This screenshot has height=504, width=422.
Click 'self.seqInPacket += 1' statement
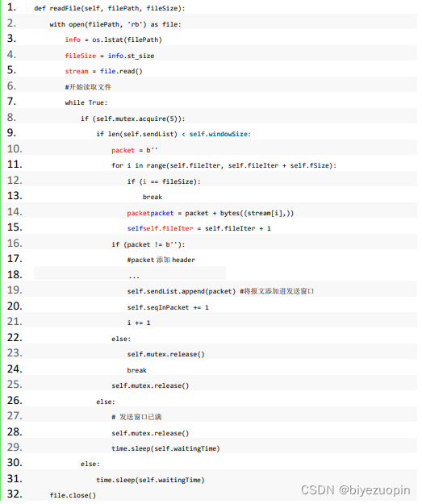pos(168,307)
